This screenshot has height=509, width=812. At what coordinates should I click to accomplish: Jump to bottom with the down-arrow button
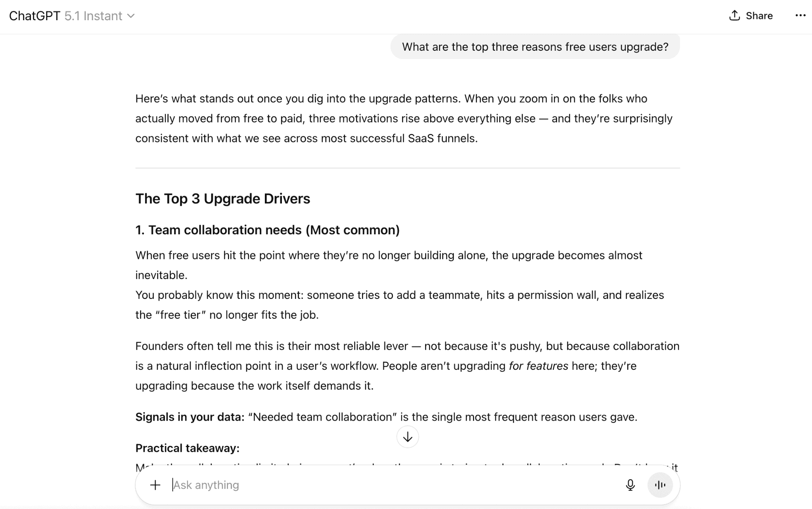[408, 437]
